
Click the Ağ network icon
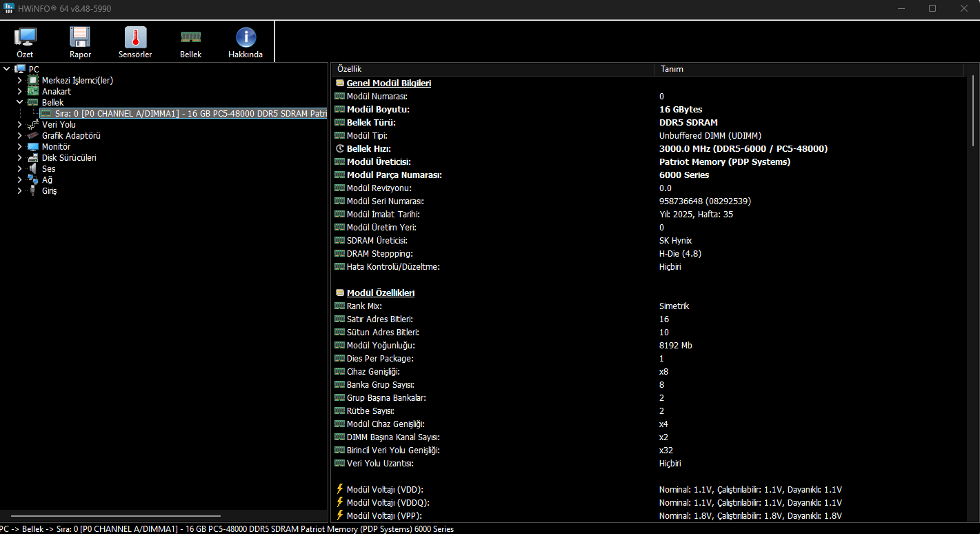click(x=32, y=179)
